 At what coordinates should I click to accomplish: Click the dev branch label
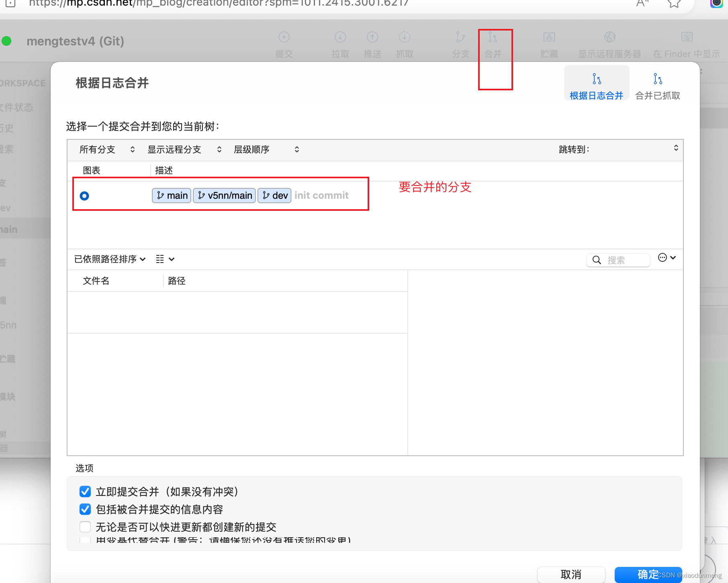click(x=274, y=196)
